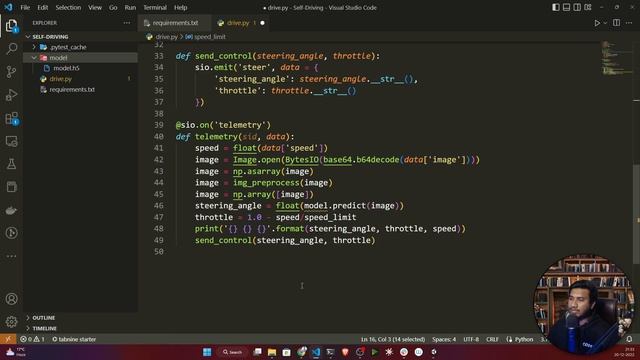This screenshot has height=360, width=640.
Task: Open the Edit menu
Action: coord(42,7)
